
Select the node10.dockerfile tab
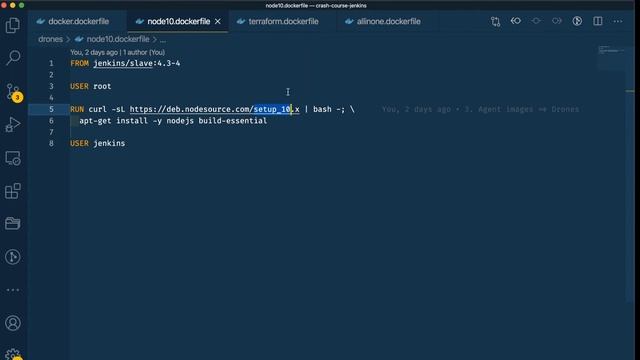pos(178,21)
